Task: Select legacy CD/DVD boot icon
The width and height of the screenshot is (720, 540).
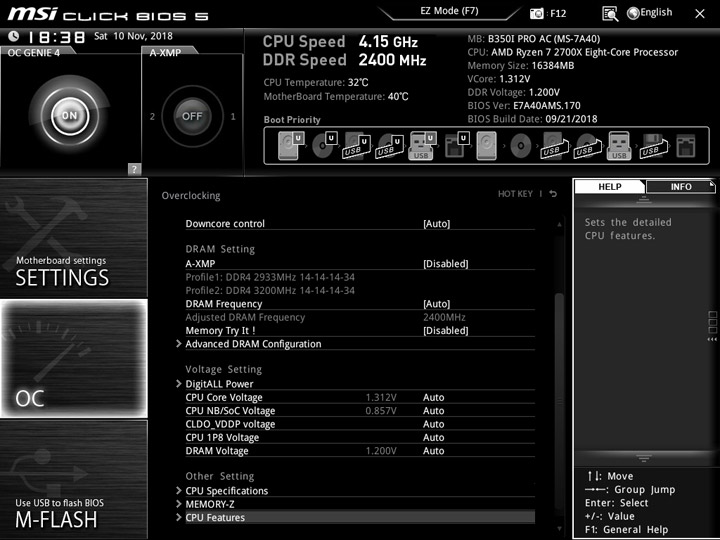Action: 521,146
